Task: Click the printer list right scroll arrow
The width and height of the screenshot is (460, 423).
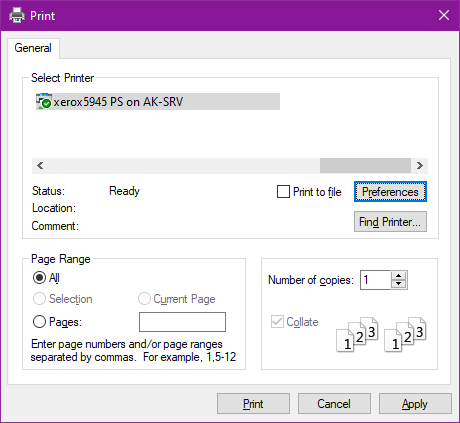Action: [x=420, y=165]
